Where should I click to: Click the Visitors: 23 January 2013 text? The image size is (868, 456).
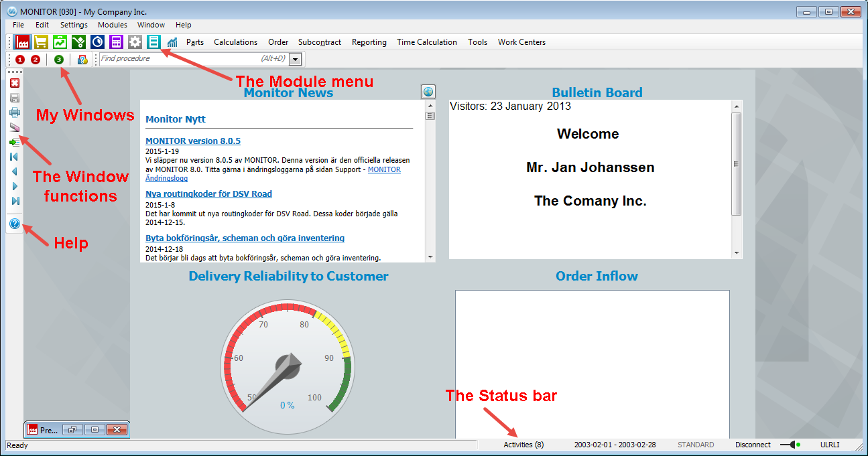click(510, 106)
